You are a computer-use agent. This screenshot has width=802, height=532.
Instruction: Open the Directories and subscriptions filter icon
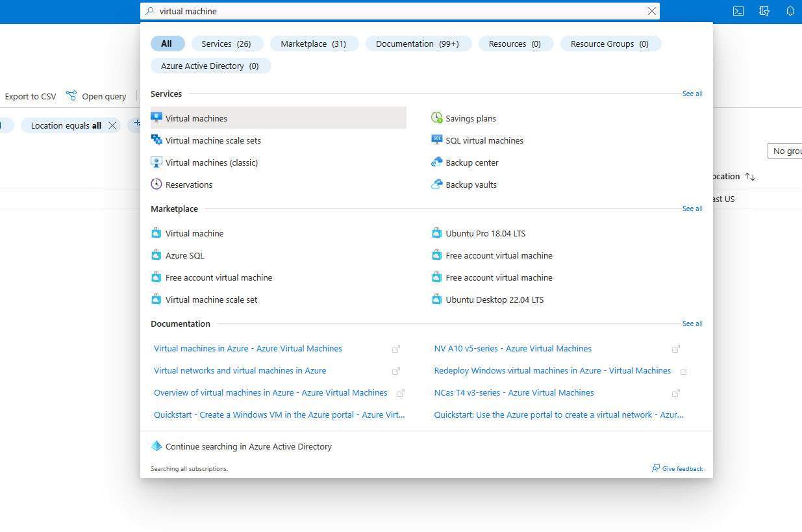pos(764,11)
